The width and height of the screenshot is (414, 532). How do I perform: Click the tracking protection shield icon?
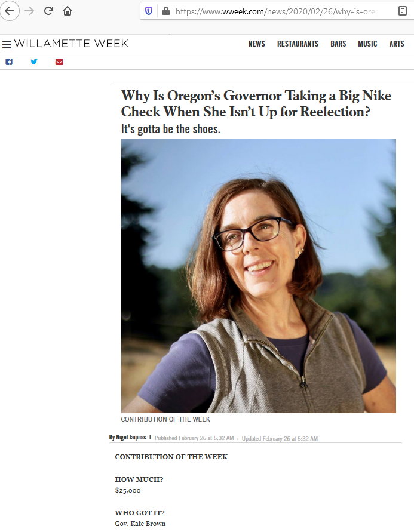(149, 11)
